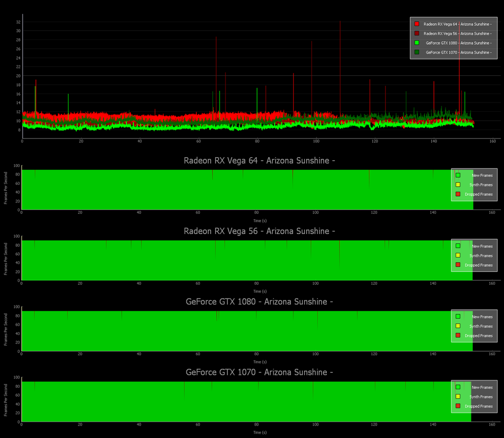Click the 32 tick on frame time y-axis
504x438 pixels.
pyautogui.click(x=18, y=22)
